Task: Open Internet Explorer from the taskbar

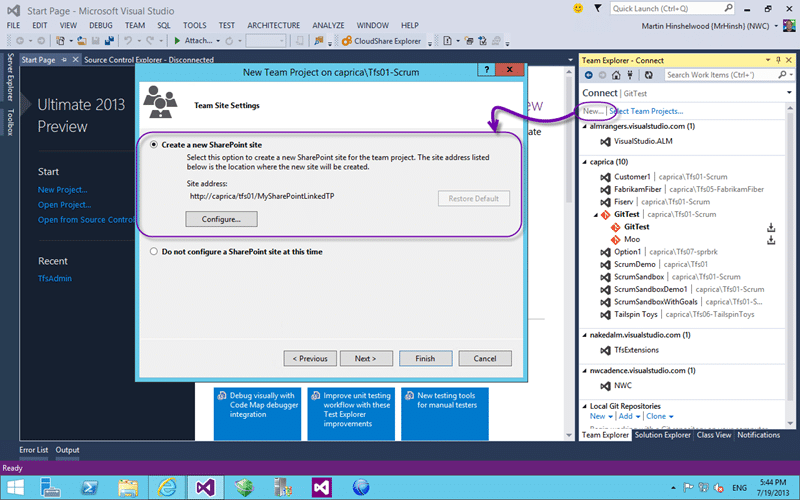Action: (167, 487)
